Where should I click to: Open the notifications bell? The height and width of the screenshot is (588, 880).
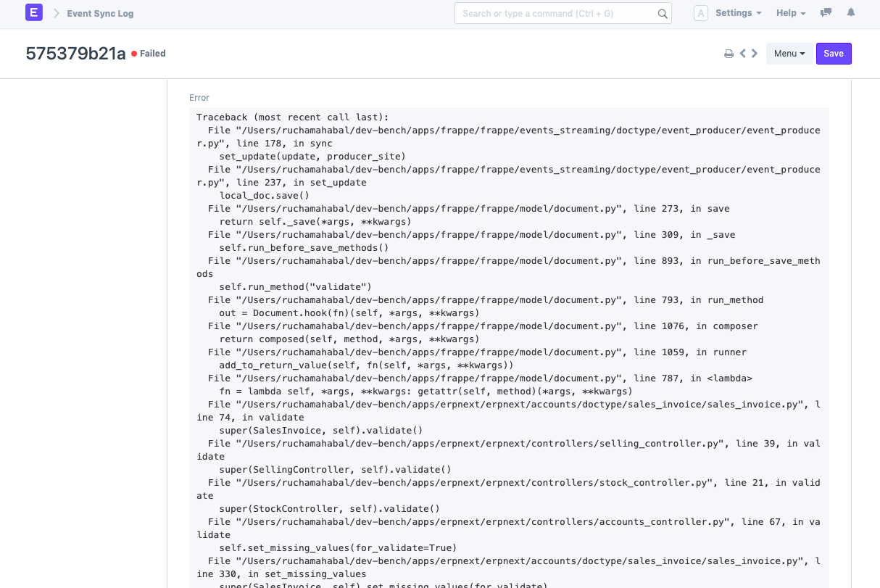pos(850,13)
